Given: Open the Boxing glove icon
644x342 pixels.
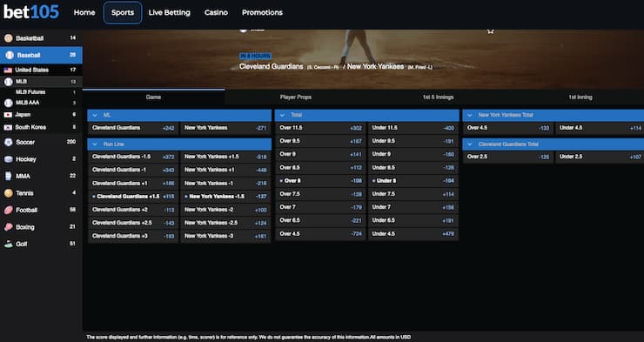Looking at the screenshot, I should tap(8, 227).
